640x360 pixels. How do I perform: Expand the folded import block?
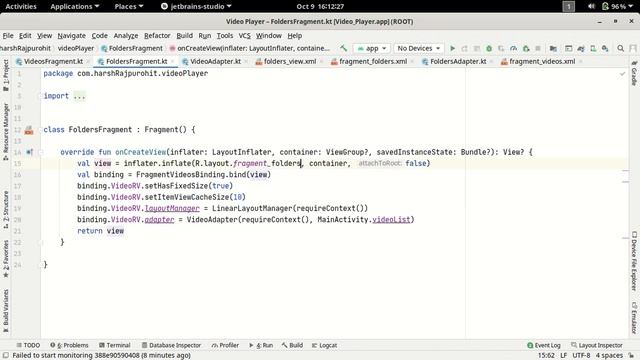point(79,96)
